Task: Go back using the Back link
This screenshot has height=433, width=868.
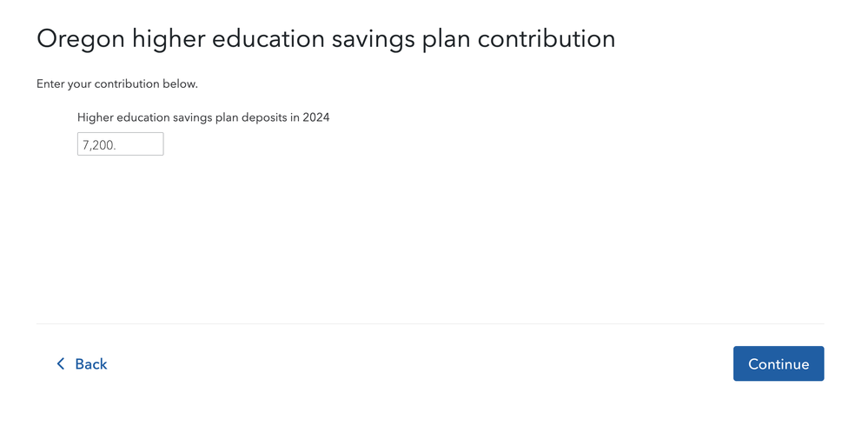Action: [x=82, y=363]
